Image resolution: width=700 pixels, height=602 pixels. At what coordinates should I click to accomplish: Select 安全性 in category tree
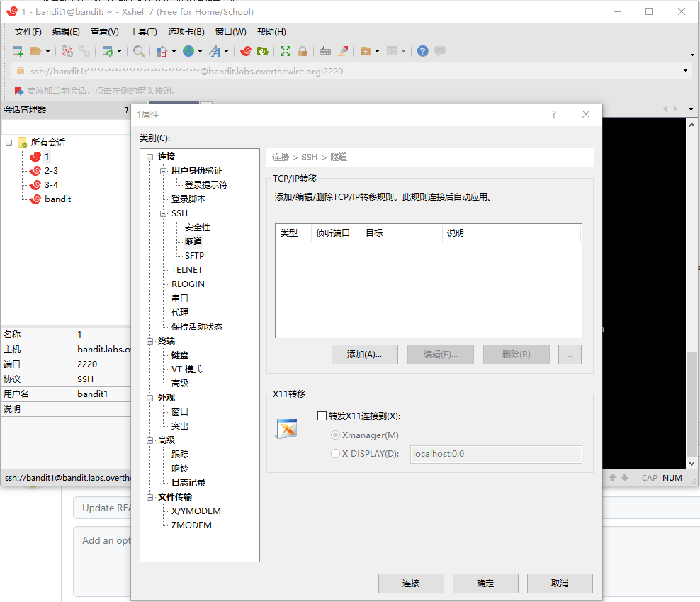(x=198, y=228)
